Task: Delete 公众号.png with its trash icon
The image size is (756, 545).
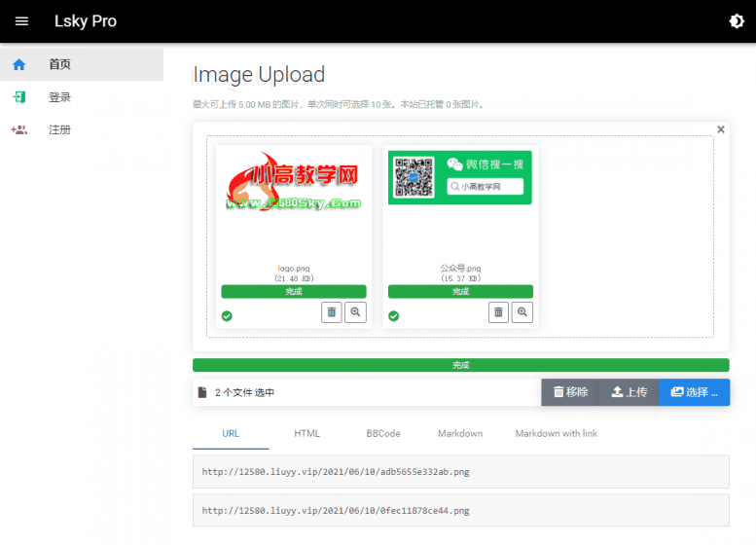Action: [x=498, y=312]
